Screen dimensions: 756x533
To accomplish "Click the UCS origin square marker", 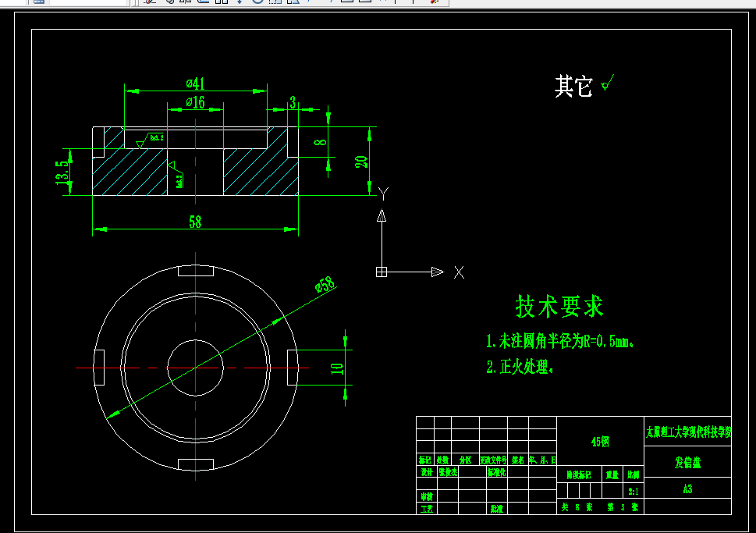I will pyautogui.click(x=382, y=272).
